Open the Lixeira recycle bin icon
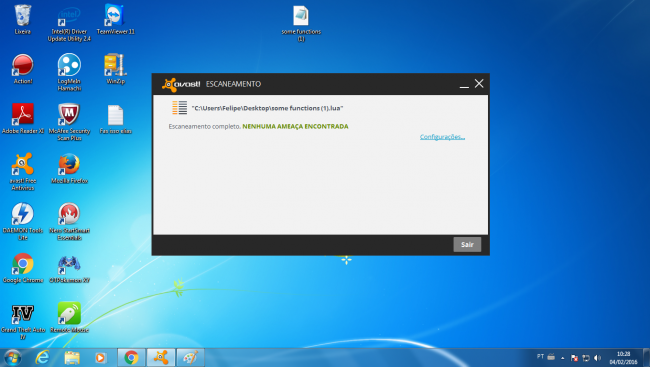This screenshot has height=367, width=650. pos(22,19)
